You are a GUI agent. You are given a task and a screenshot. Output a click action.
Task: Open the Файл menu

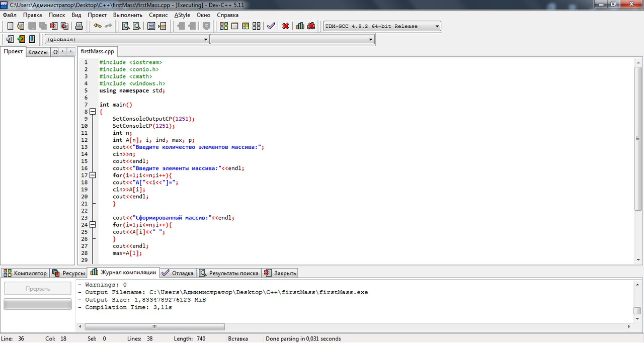click(x=10, y=15)
